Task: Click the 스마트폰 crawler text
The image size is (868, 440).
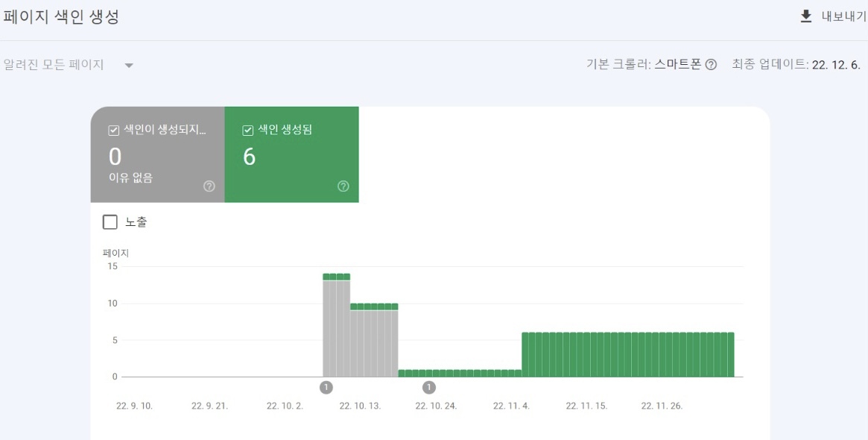Action: pos(677,64)
